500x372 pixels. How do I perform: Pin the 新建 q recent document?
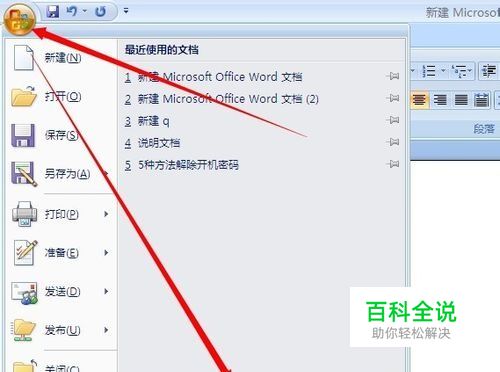[x=393, y=120]
